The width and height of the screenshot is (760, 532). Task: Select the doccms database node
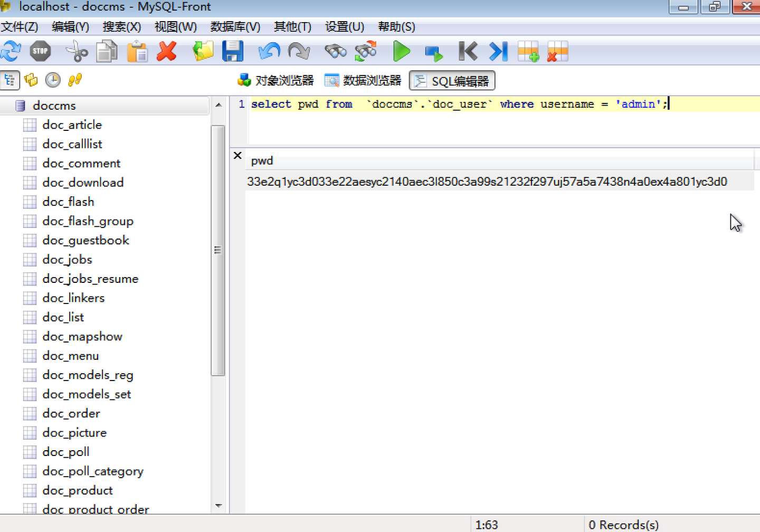click(54, 106)
